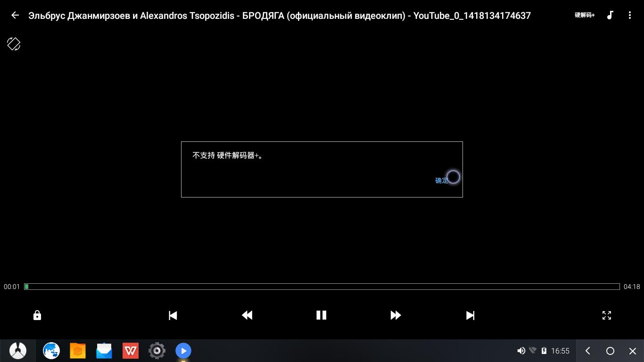644x362 pixels.
Task: Open the audio track music note icon
Action: tap(610, 15)
